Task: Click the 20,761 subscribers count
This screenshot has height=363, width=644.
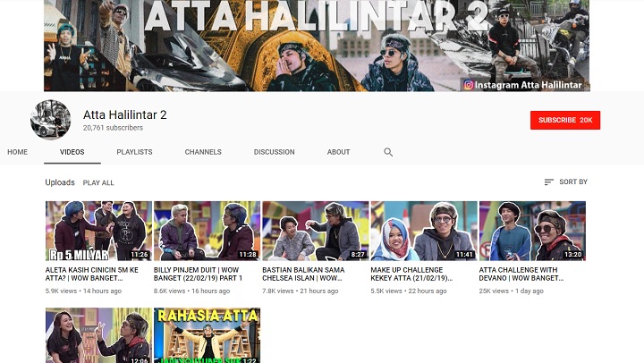Action: tap(113, 128)
